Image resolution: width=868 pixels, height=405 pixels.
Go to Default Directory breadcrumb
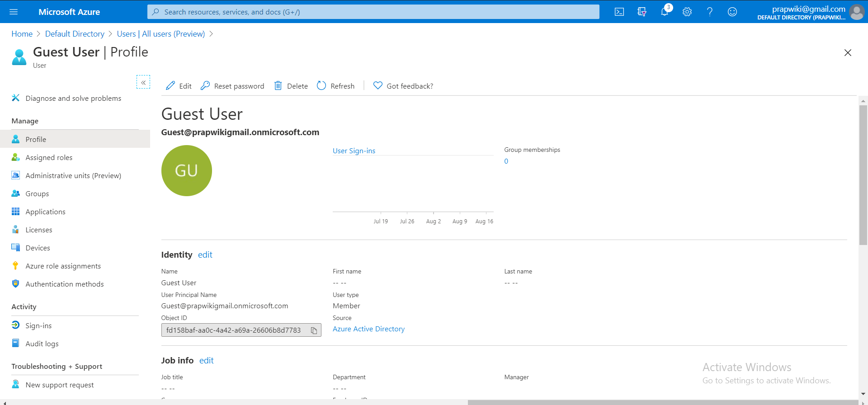pyautogui.click(x=75, y=34)
